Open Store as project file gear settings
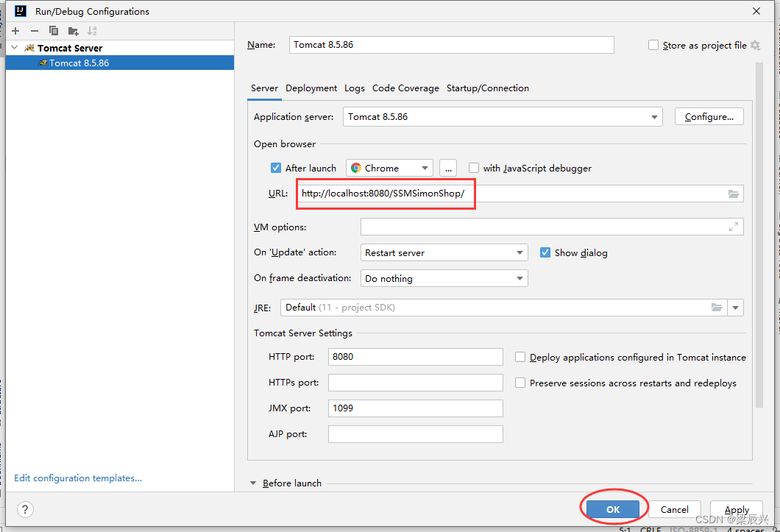The height and width of the screenshot is (532, 780). [755, 46]
